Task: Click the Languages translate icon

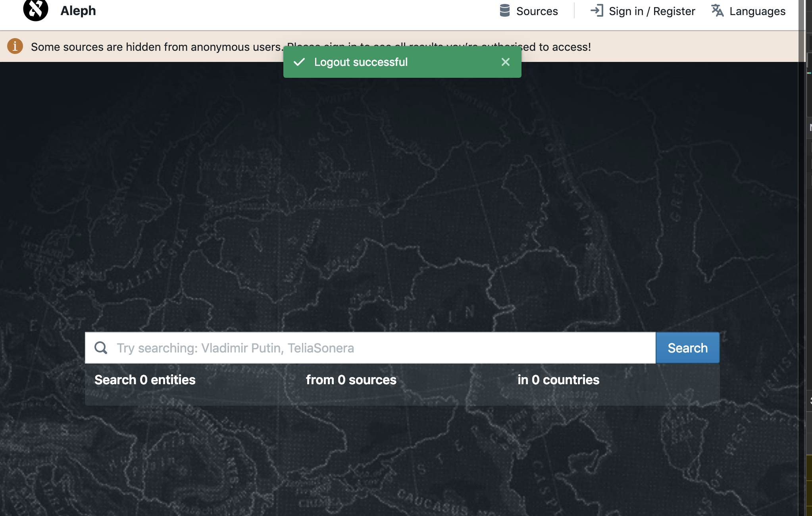Action: click(x=717, y=11)
